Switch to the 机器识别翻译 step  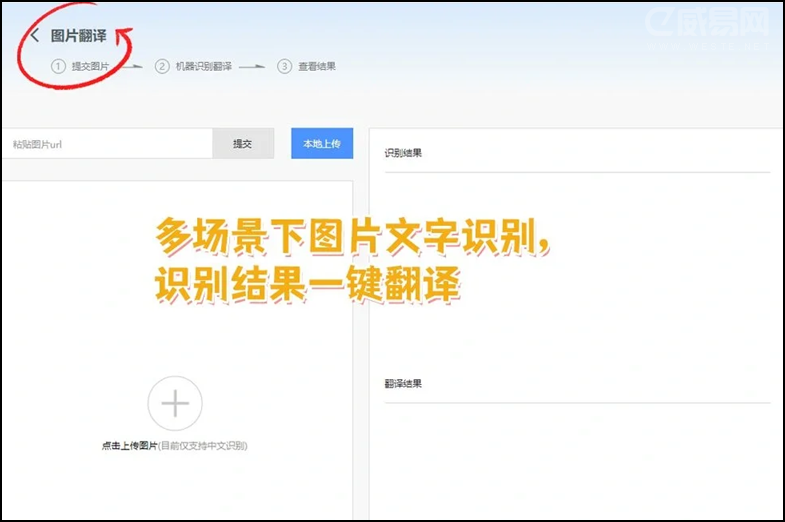[204, 67]
